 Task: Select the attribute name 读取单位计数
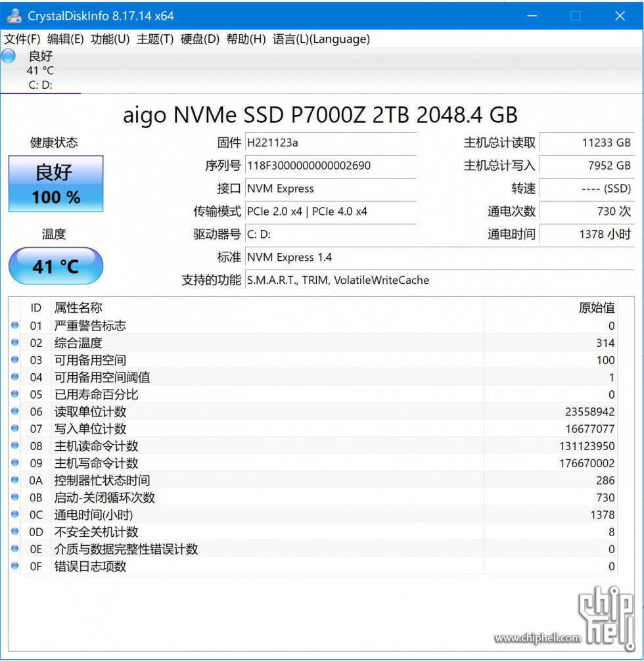[90, 412]
